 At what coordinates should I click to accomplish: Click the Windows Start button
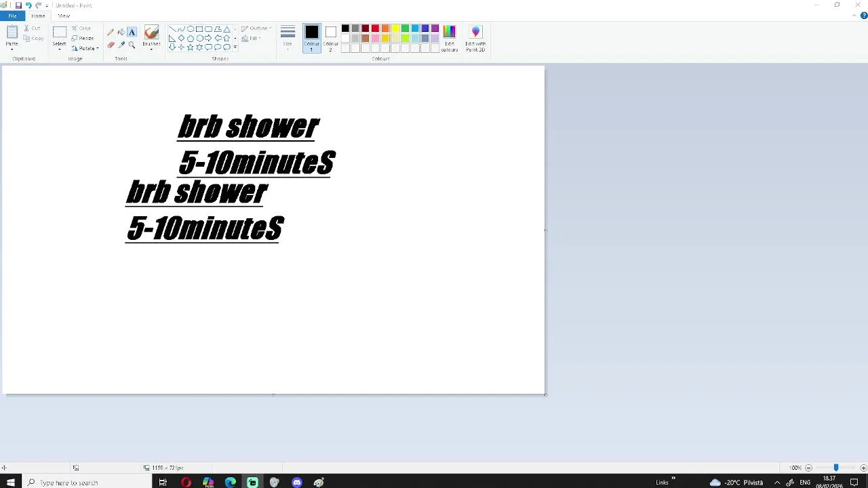(11, 483)
